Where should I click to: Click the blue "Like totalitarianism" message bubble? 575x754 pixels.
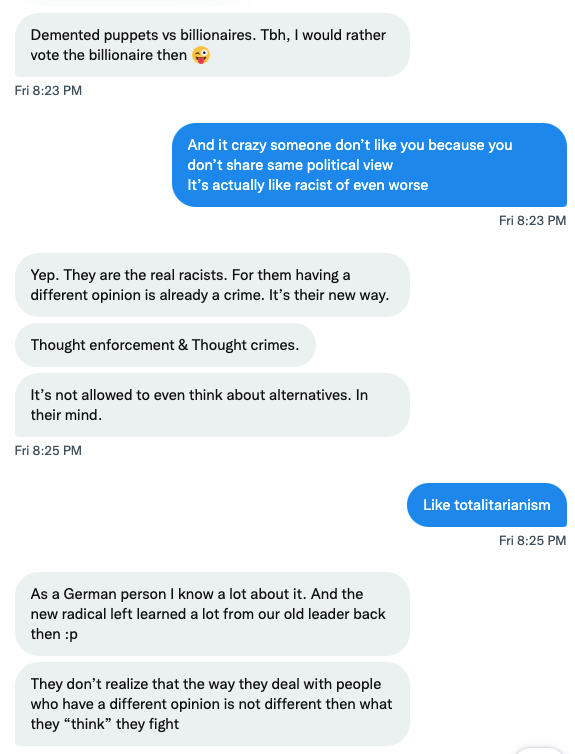(487, 505)
